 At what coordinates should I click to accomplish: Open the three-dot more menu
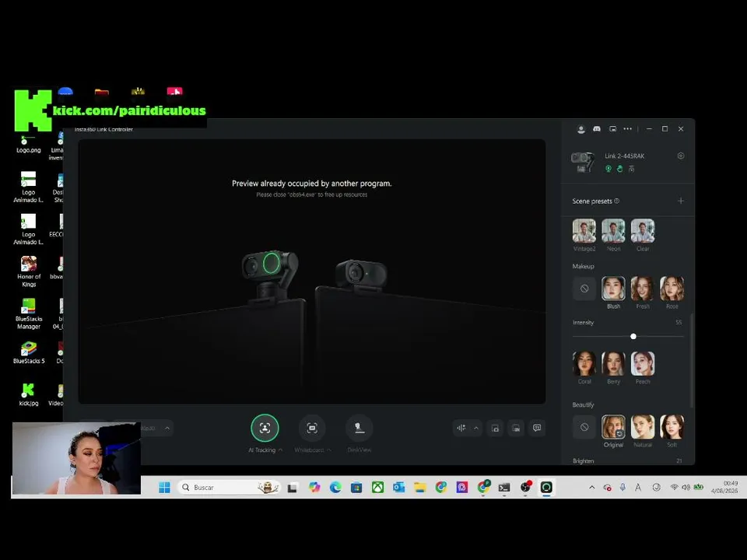pos(628,128)
